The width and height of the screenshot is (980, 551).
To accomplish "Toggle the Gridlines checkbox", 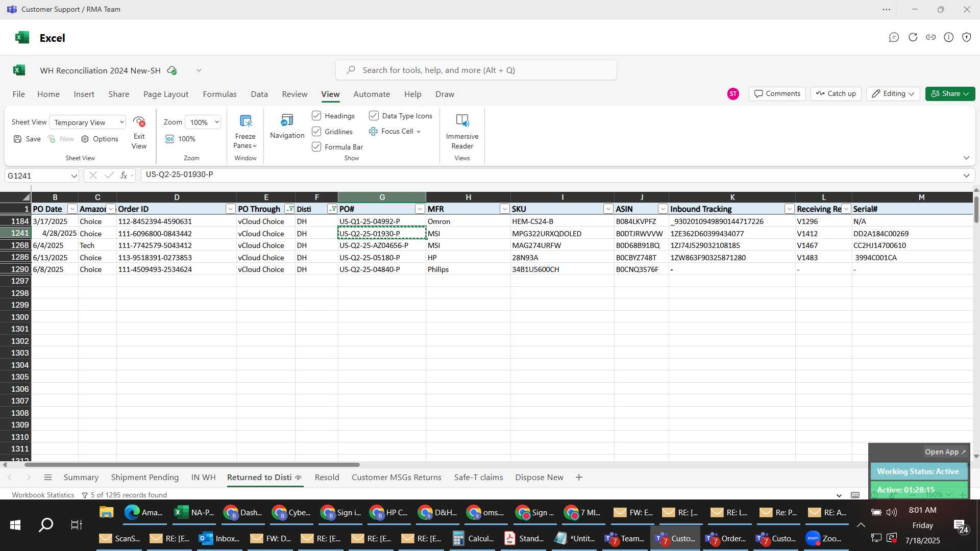I will tap(316, 132).
